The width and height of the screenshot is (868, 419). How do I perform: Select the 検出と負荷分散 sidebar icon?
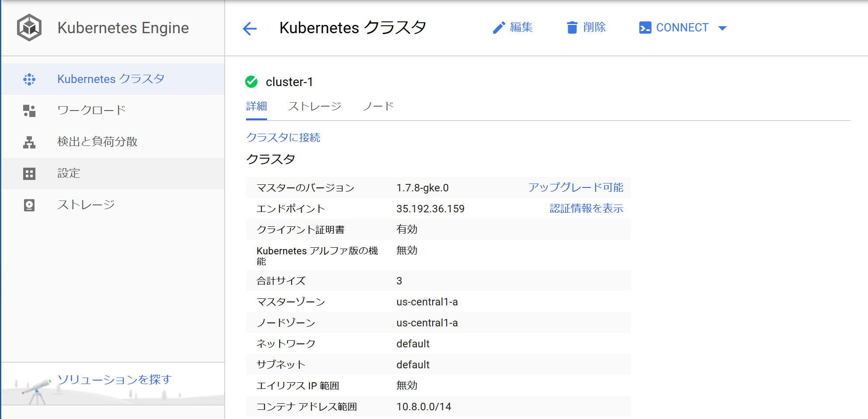pyautogui.click(x=29, y=142)
